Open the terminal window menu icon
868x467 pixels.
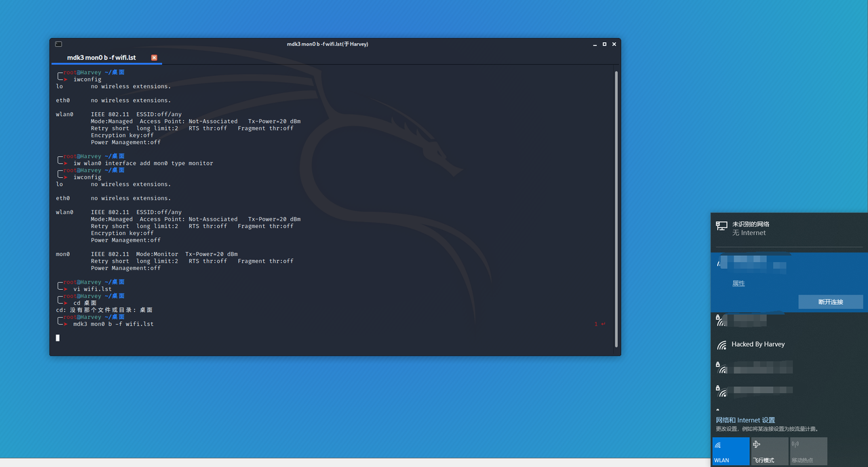tap(59, 44)
